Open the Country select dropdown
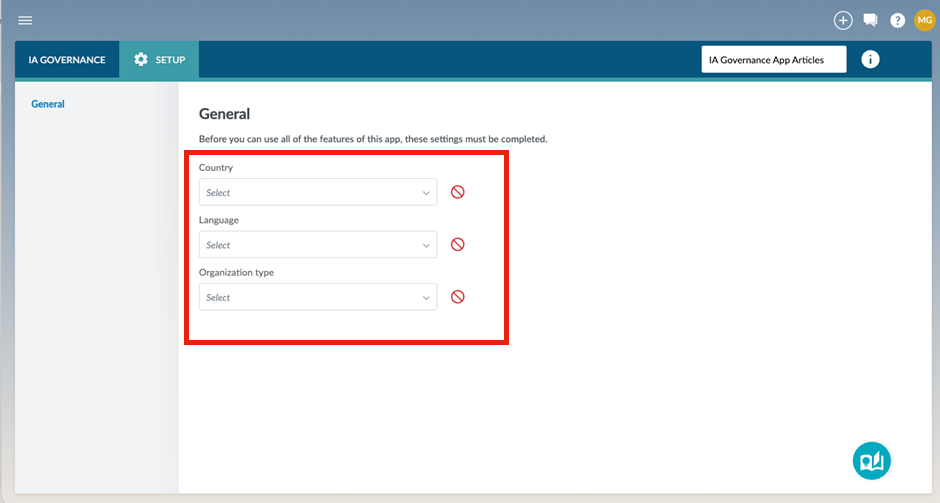The width and height of the screenshot is (940, 503). click(x=310, y=192)
